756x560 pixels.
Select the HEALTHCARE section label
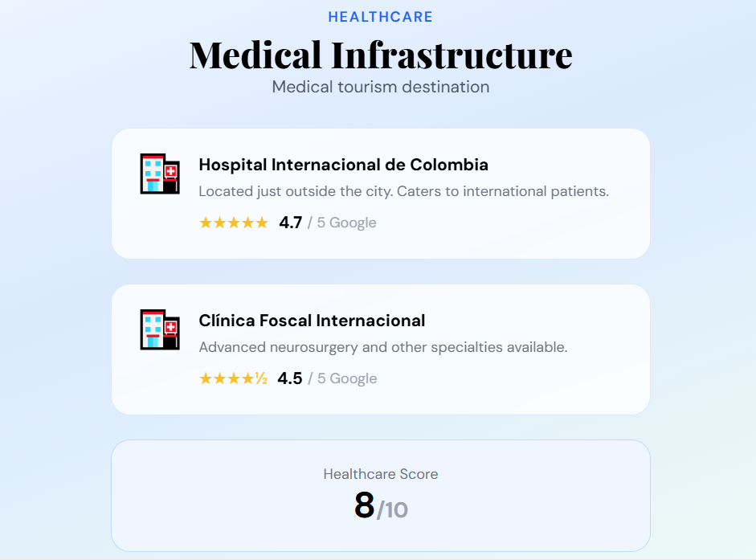[380, 17]
